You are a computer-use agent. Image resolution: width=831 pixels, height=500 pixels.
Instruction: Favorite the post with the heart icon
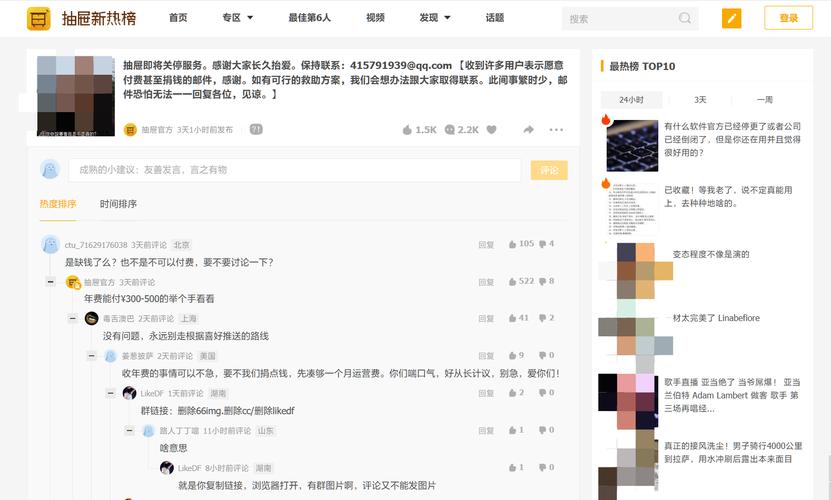click(492, 130)
